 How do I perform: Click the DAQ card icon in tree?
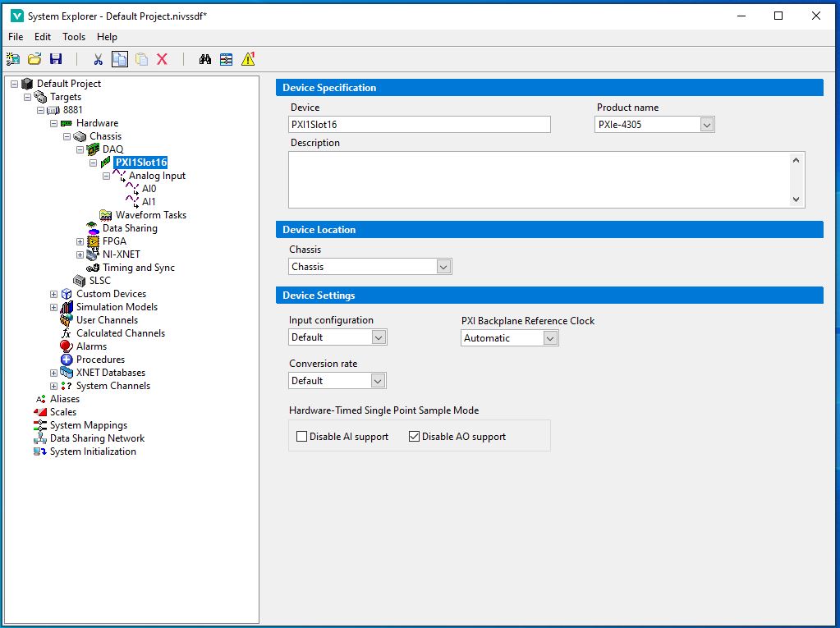[94, 149]
